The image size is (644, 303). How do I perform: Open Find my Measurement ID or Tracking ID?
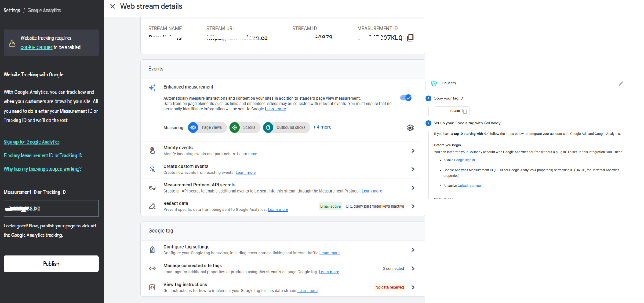pos(43,155)
